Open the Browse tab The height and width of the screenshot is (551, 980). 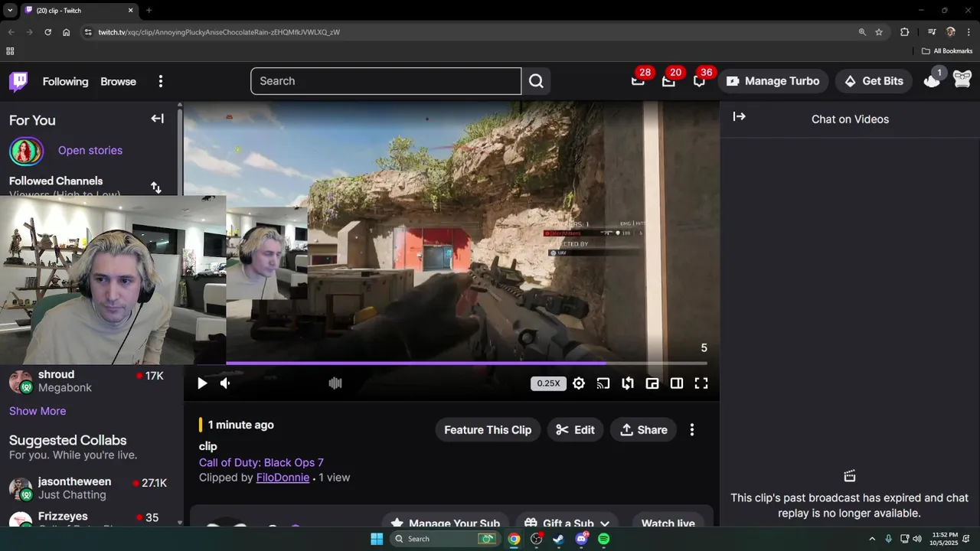(x=118, y=81)
